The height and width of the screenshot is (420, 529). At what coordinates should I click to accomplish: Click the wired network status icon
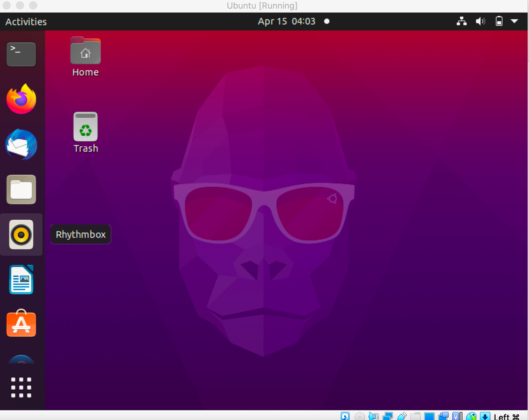(x=462, y=21)
